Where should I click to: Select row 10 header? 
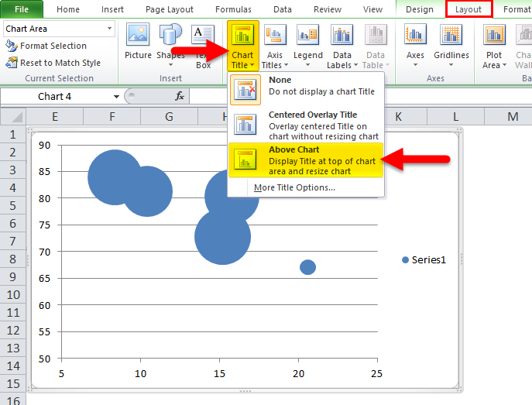point(13,295)
